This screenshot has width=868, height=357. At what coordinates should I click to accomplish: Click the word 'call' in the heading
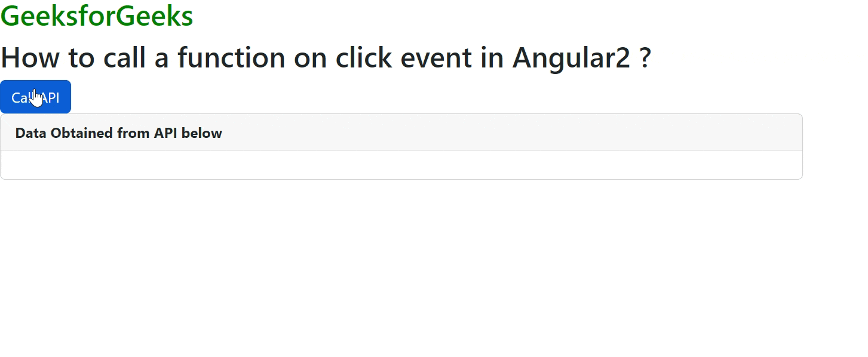coord(122,58)
